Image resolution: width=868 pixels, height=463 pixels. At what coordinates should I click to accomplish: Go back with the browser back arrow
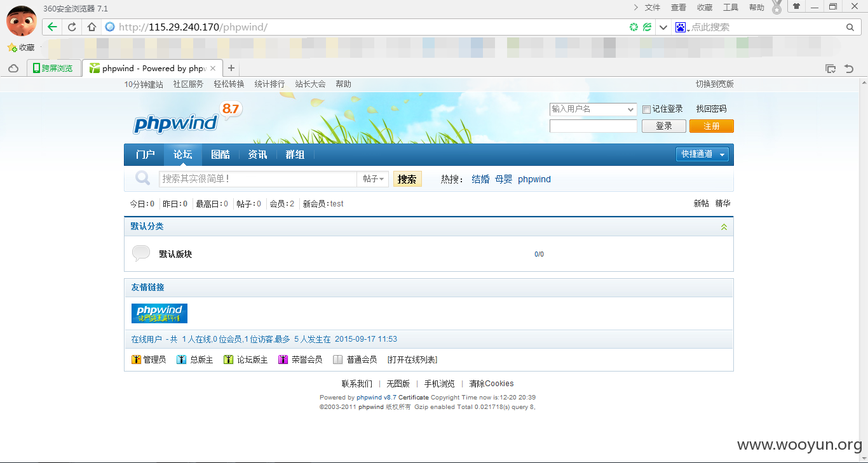(x=52, y=27)
